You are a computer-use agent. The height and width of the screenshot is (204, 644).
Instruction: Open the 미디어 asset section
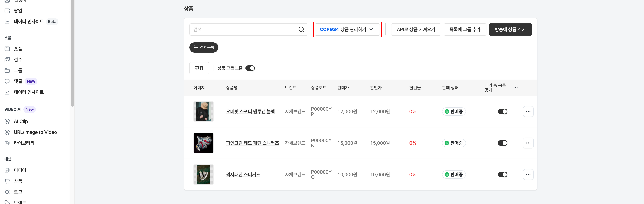tap(20, 170)
